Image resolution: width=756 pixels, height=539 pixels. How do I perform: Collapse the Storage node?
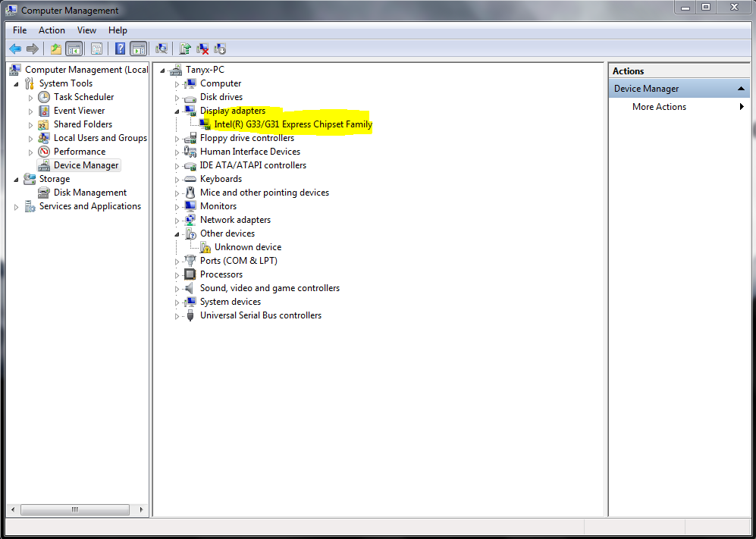pyautogui.click(x=17, y=180)
